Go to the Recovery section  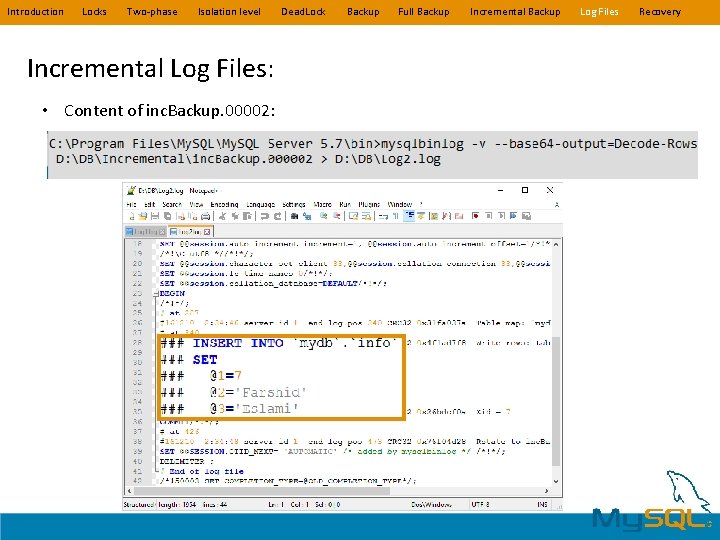[x=660, y=12]
